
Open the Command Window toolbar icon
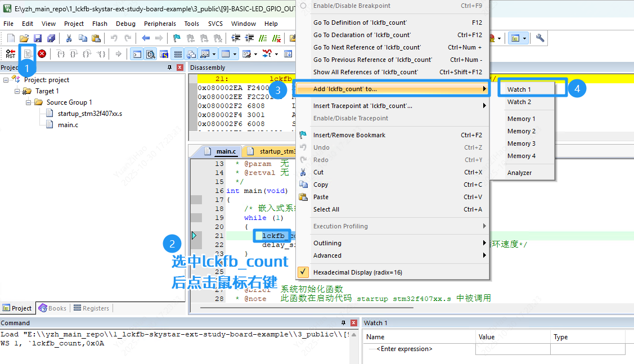[136, 54]
